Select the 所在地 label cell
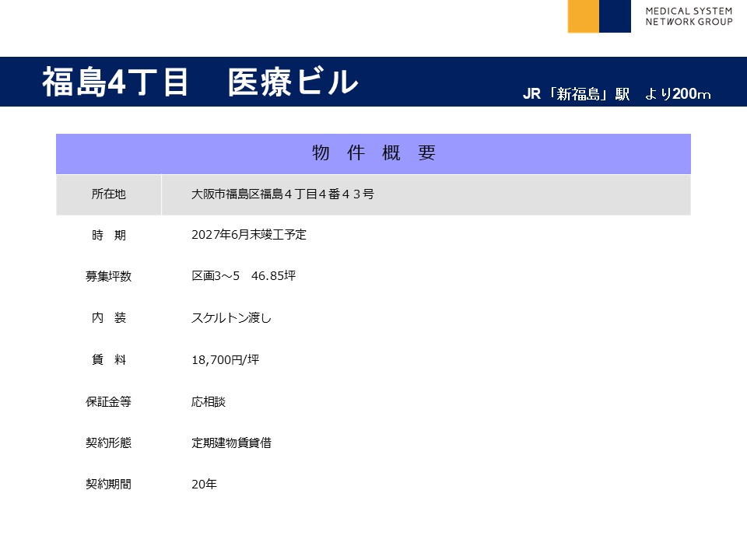This screenshot has width=747, height=560. [x=108, y=194]
